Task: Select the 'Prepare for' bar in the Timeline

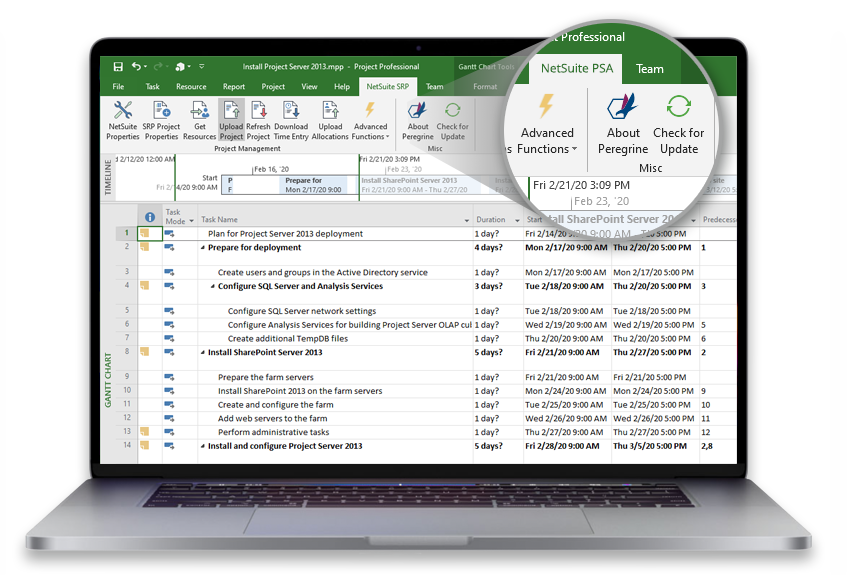Action: (313, 185)
